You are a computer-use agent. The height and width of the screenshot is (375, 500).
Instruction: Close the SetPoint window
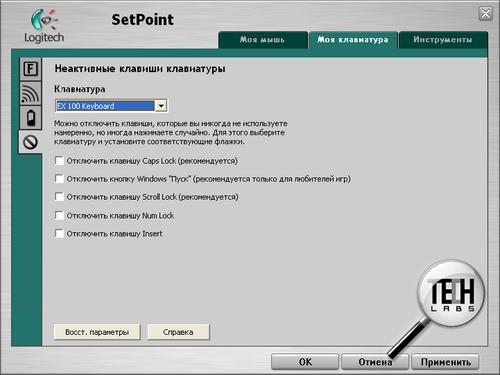tap(485, 14)
